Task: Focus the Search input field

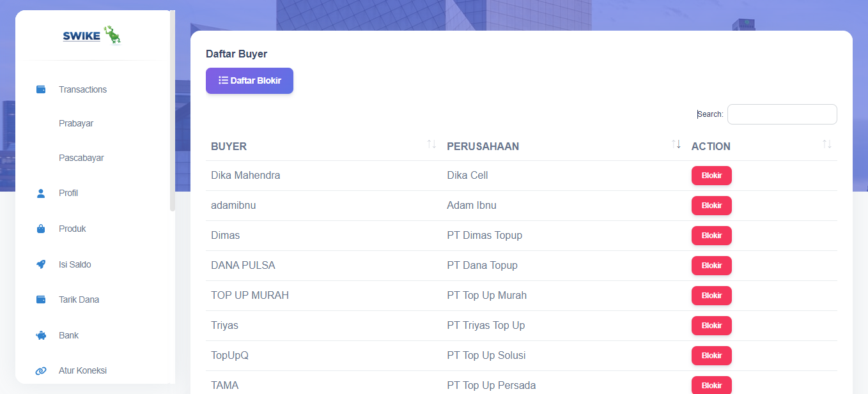Action: (x=782, y=114)
